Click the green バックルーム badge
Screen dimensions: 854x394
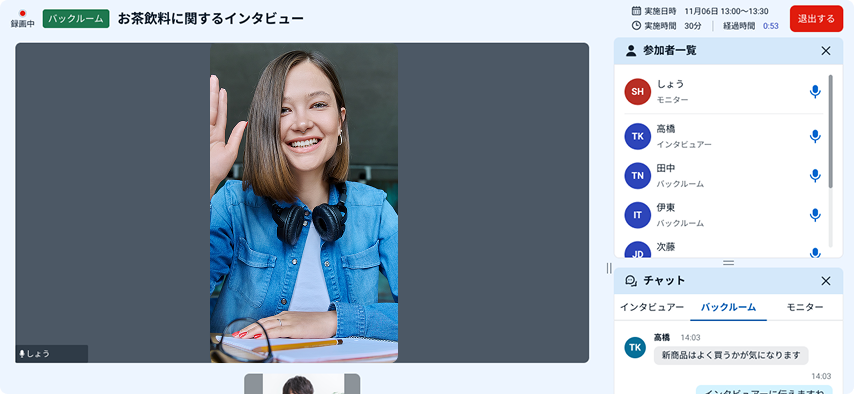(x=76, y=19)
